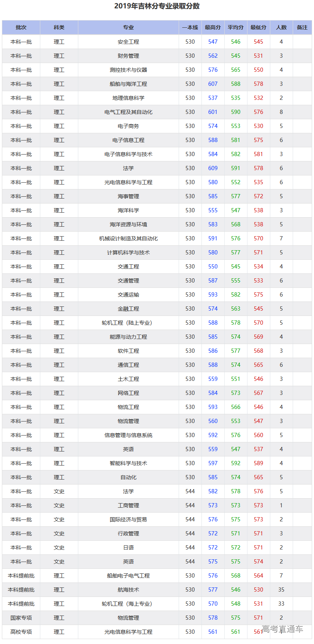Click the 平均分 column header
Viewport: 314px width, 644px height.
tap(236, 27)
